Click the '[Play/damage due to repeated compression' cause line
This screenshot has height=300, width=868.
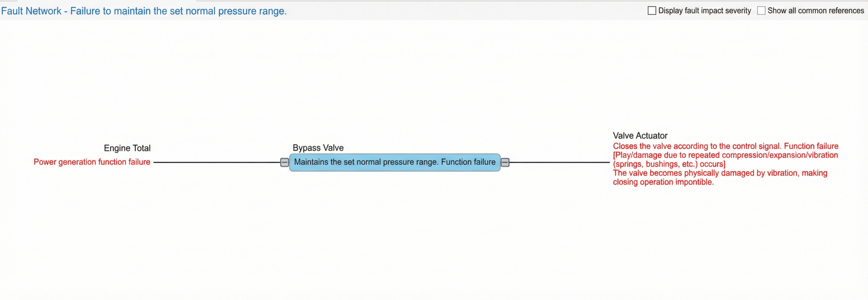pyautogui.click(x=726, y=155)
